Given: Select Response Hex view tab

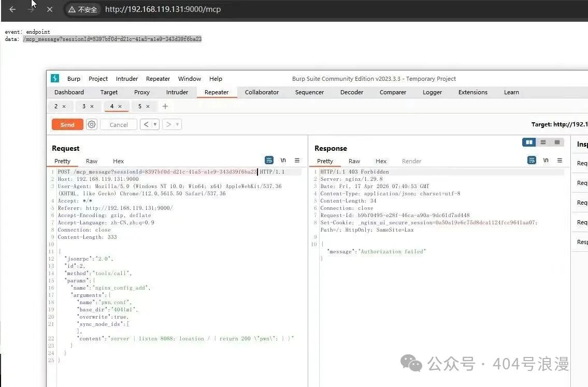Looking at the screenshot, I should (x=381, y=161).
